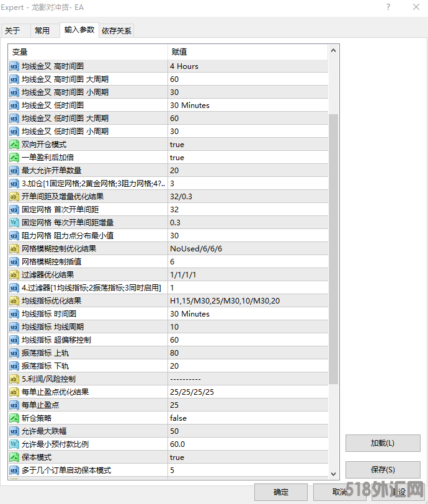Select the 均线金叉 低时间图 大周期 row label

pos(65,119)
